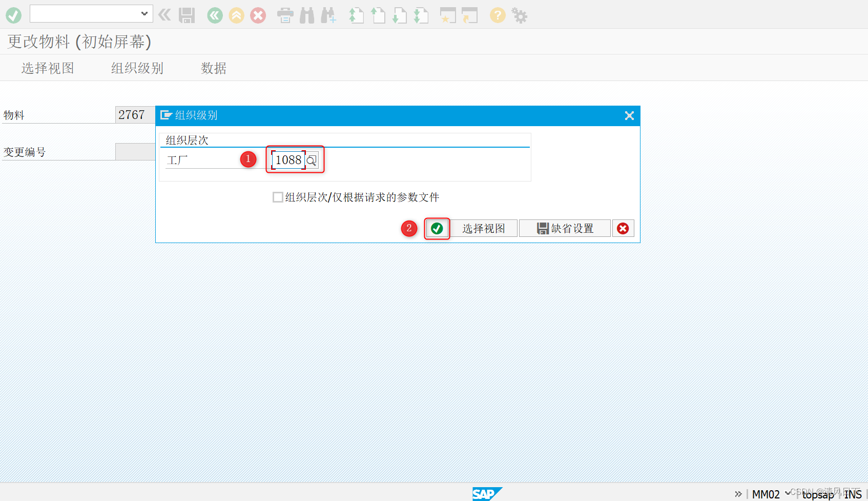
Task: Click the 选择视图 button in dialog
Action: [484, 228]
